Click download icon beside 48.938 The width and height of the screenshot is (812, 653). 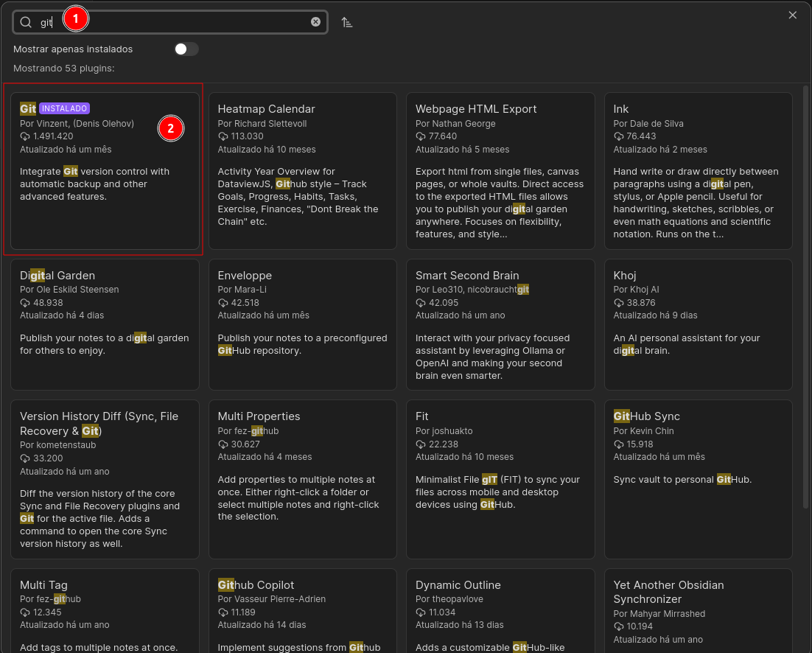click(x=25, y=303)
